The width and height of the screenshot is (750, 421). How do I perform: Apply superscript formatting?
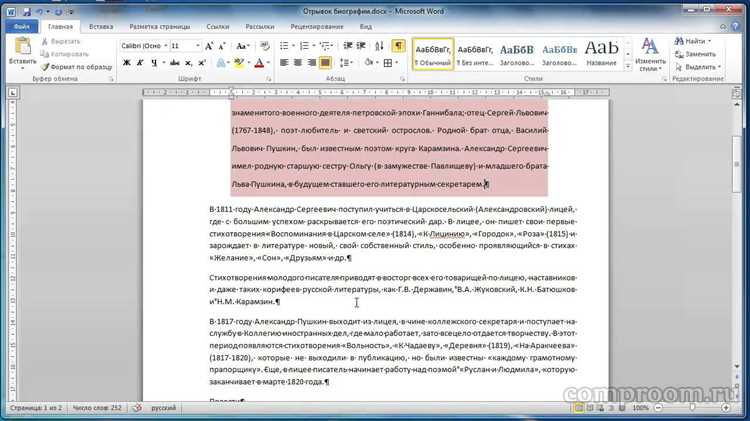201,63
